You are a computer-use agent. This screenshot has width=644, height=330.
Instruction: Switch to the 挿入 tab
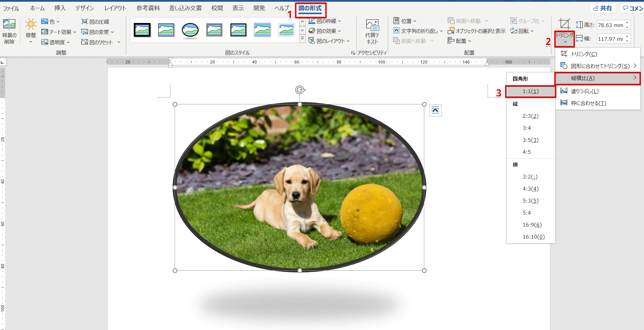[x=60, y=8]
